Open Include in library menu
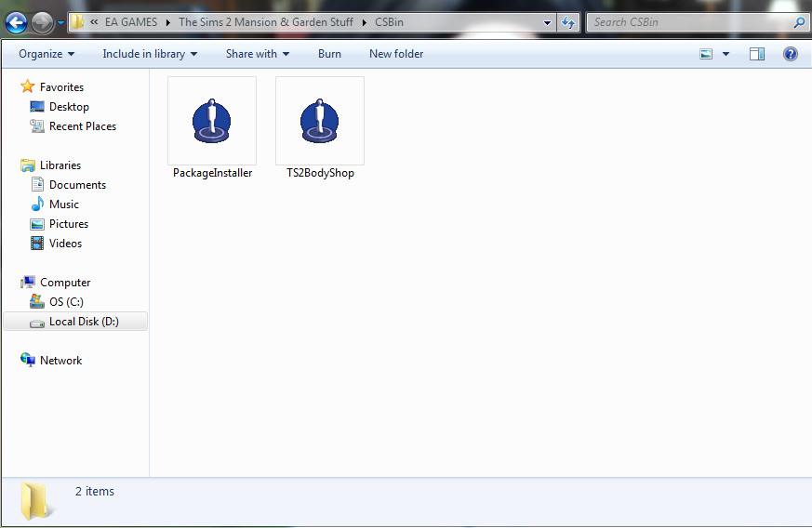The image size is (812, 528). 150,54
